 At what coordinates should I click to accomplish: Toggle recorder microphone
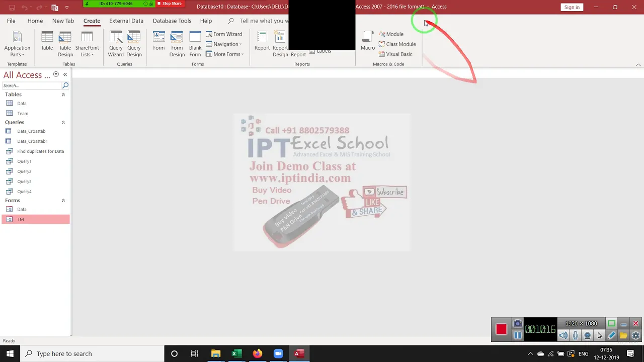576,335
